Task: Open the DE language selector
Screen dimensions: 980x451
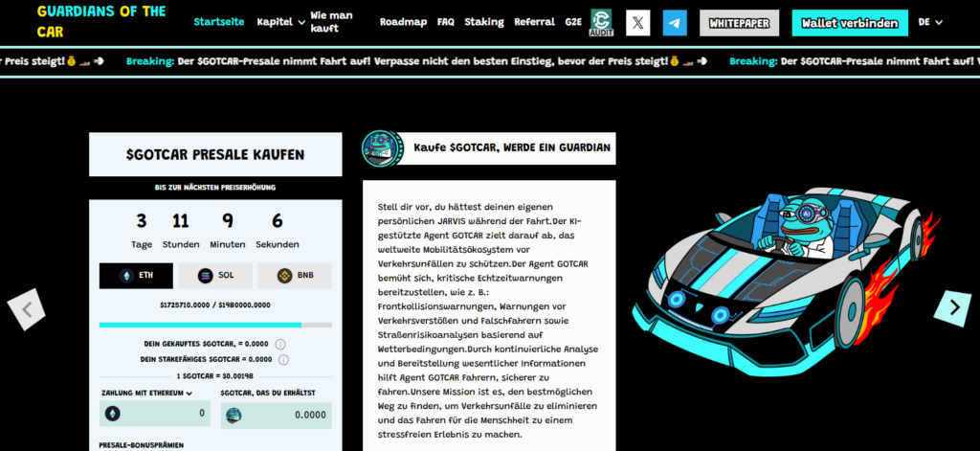Action: (x=930, y=22)
